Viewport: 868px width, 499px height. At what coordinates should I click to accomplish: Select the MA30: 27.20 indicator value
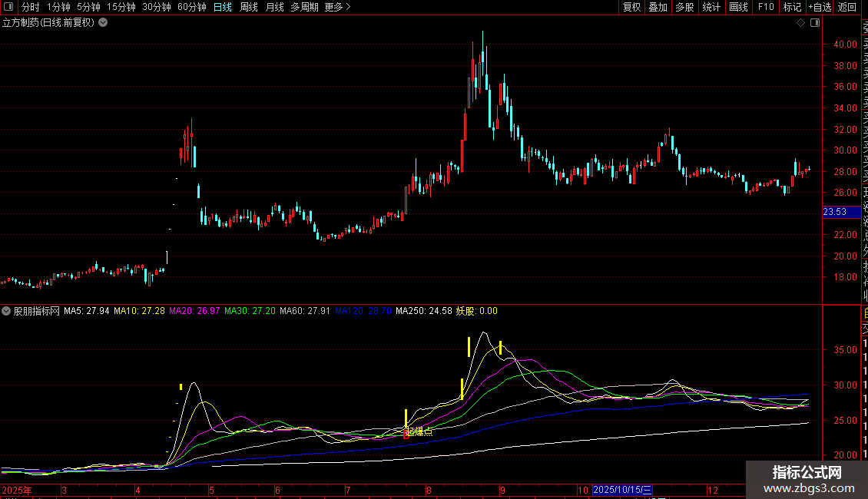[x=250, y=311]
